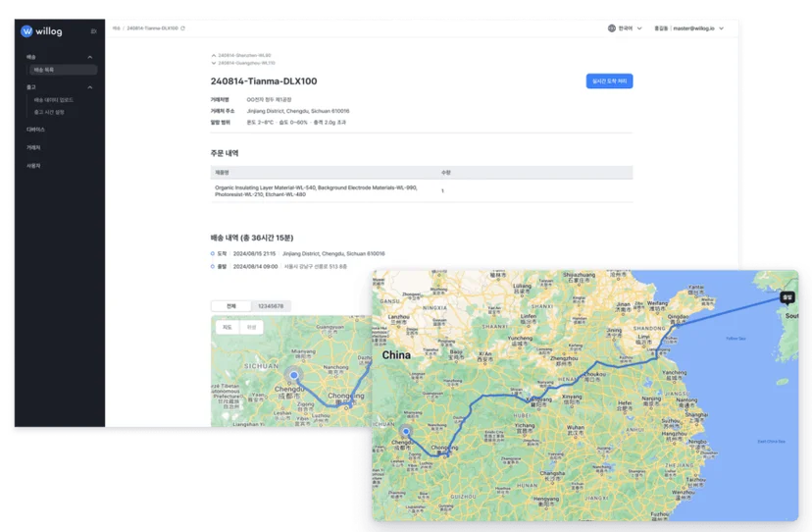
Task: Click the arrival time 2024/08/15 21:15
Action: [x=254, y=253]
